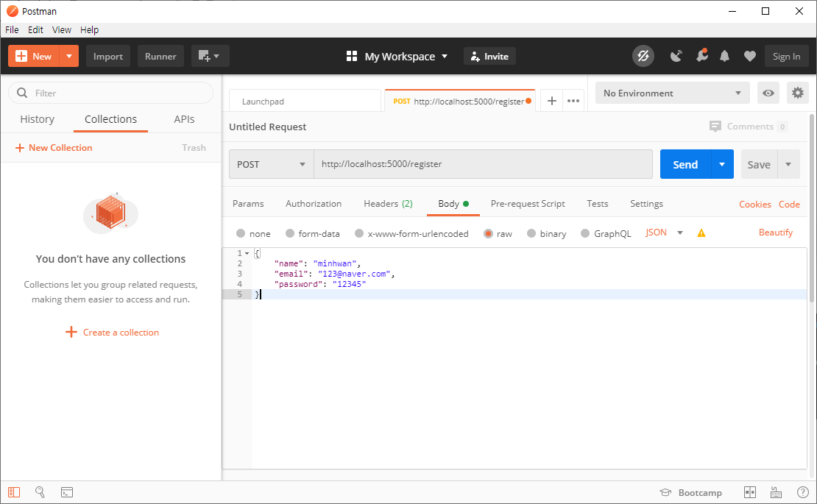Switch to the Launchpad tab
The image size is (817, 504).
click(305, 101)
